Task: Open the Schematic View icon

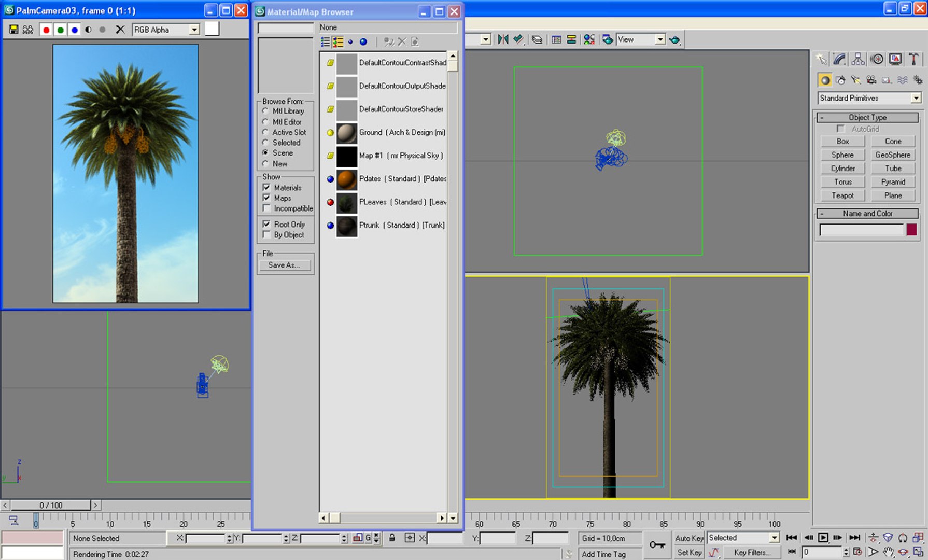Action: [x=571, y=39]
